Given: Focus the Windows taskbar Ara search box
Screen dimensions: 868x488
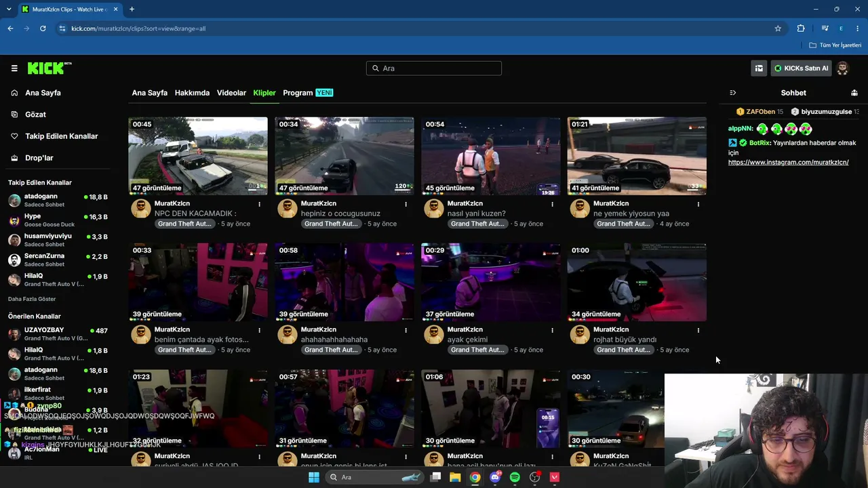Looking at the screenshot, I should [374, 477].
